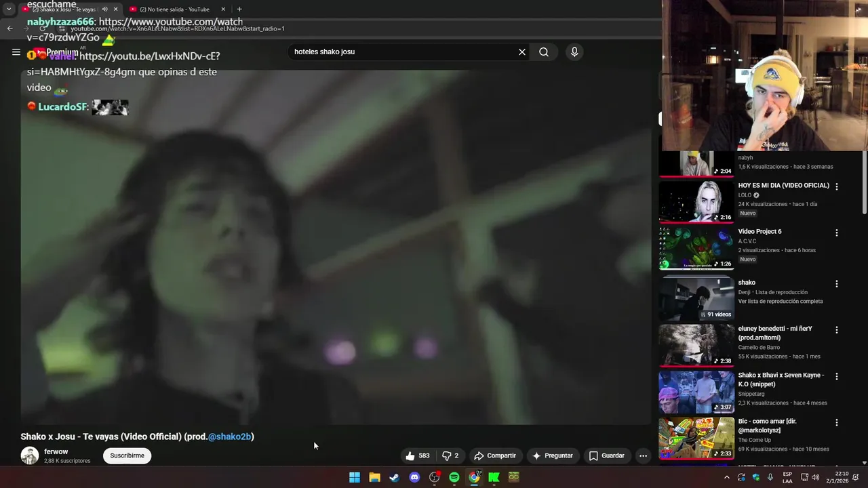The image size is (868, 488).
Task: Open options menu for Video Project 6
Action: [836, 232]
